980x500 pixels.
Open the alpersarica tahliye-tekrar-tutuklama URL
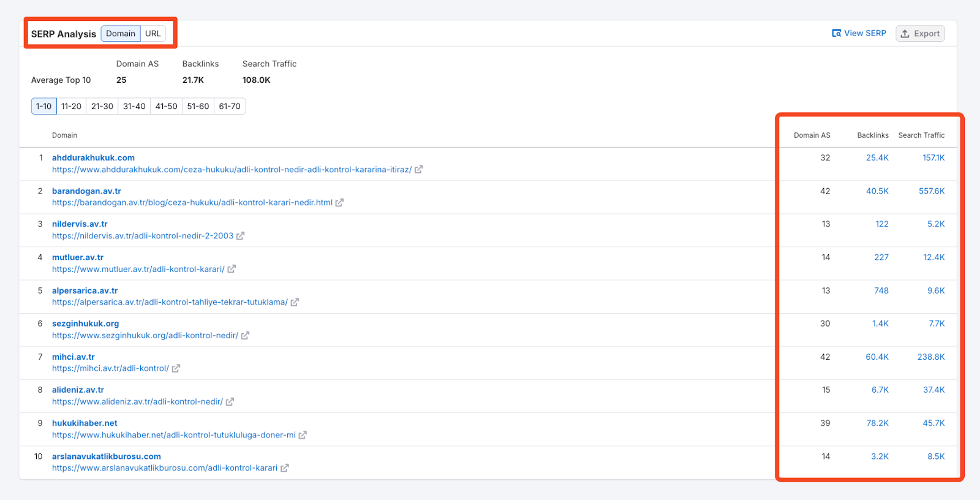click(170, 302)
